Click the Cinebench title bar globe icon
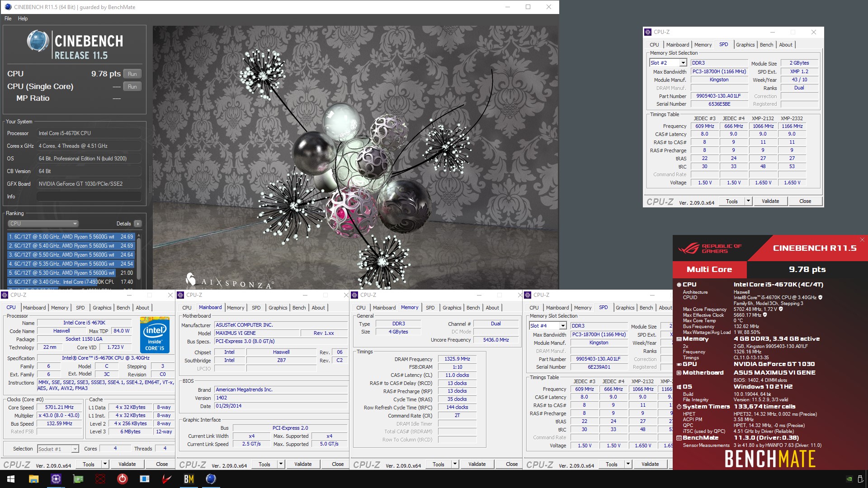 [8, 7]
